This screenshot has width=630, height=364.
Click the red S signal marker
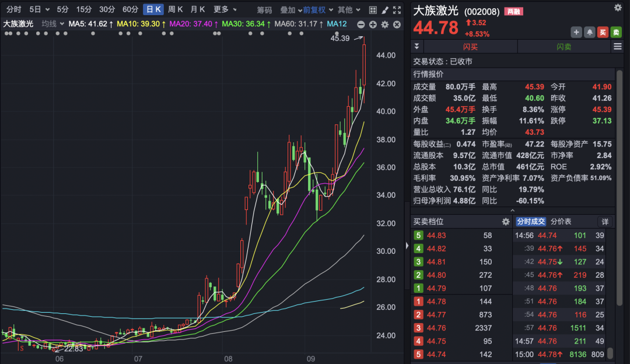[x=22, y=348]
